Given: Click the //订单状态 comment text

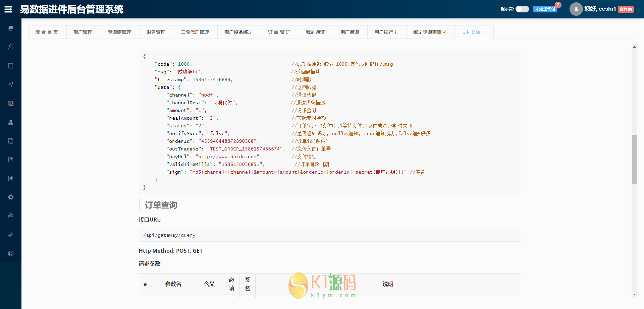Looking at the screenshot, I should [x=352, y=126].
